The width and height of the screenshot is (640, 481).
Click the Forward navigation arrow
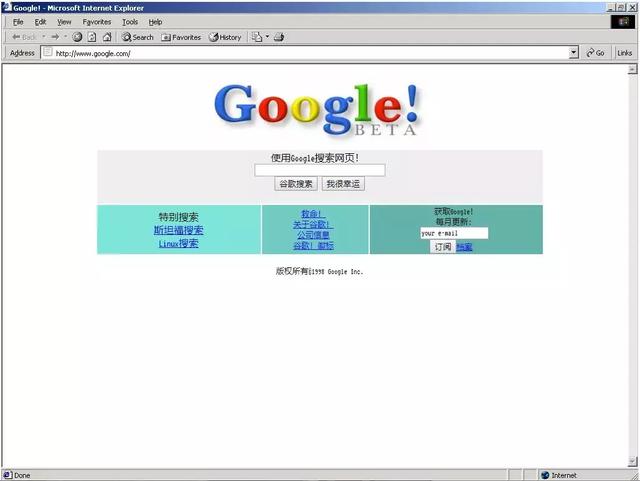coord(55,37)
